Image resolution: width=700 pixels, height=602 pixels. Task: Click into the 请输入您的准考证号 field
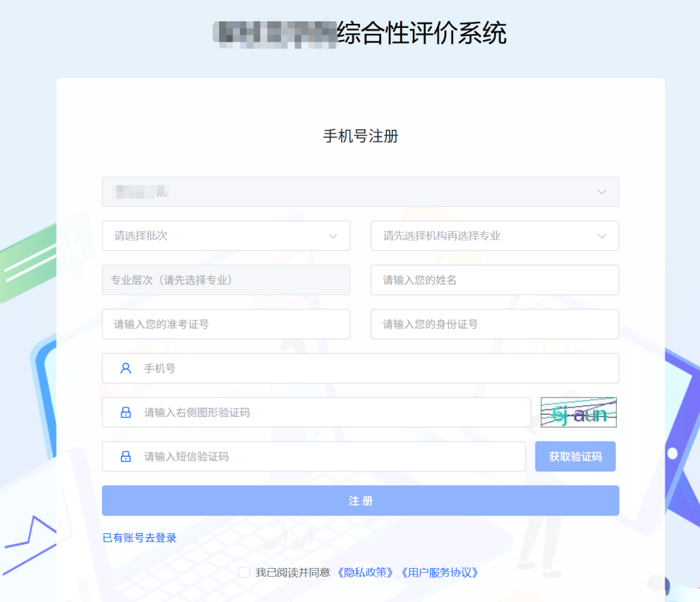click(x=226, y=324)
